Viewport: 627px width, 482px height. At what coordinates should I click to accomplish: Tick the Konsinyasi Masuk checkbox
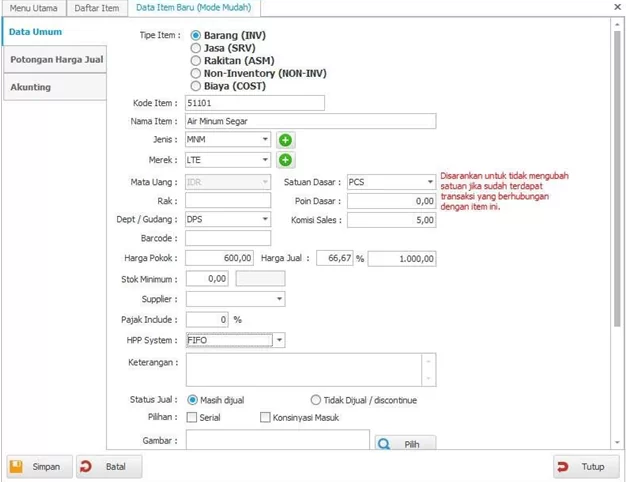click(x=265, y=417)
